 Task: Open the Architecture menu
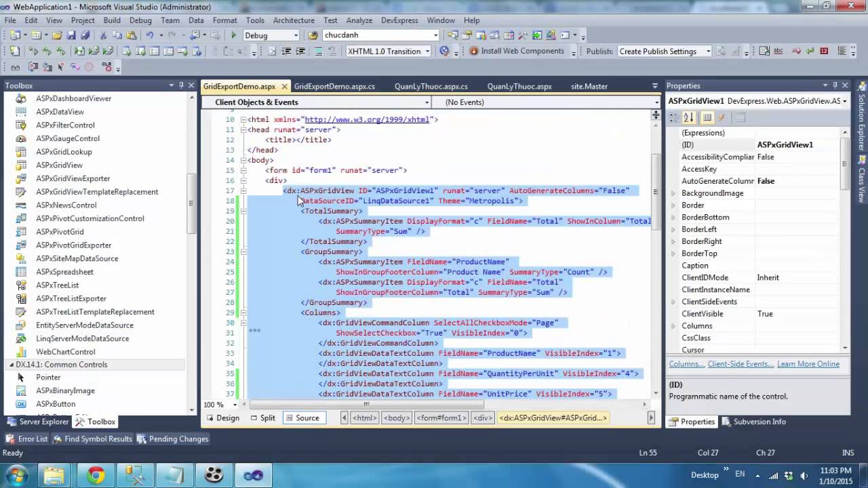pyautogui.click(x=294, y=20)
